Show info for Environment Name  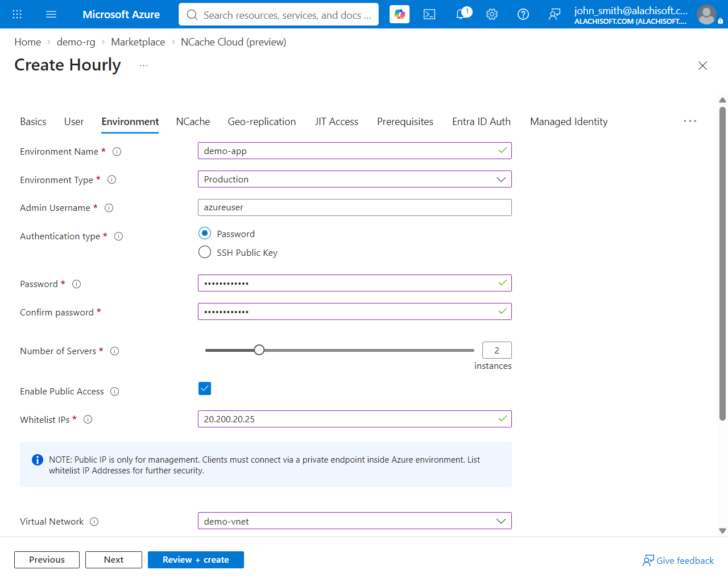pos(117,152)
